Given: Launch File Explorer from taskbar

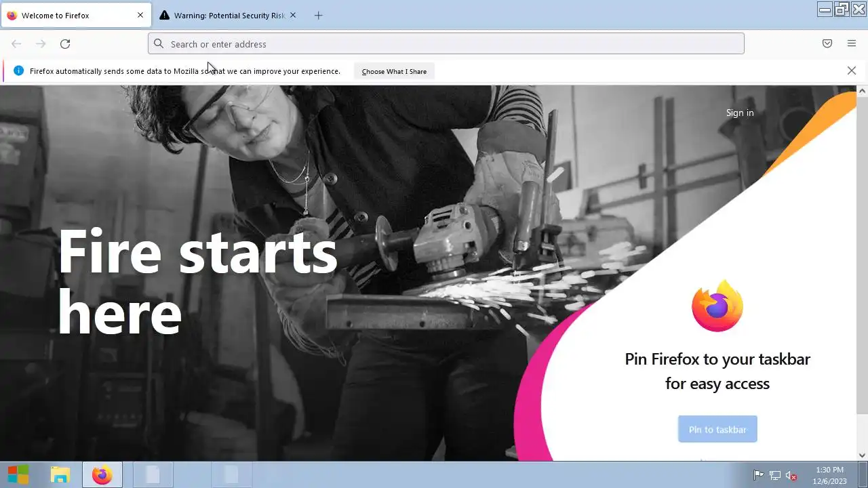Looking at the screenshot, I should coord(60,474).
